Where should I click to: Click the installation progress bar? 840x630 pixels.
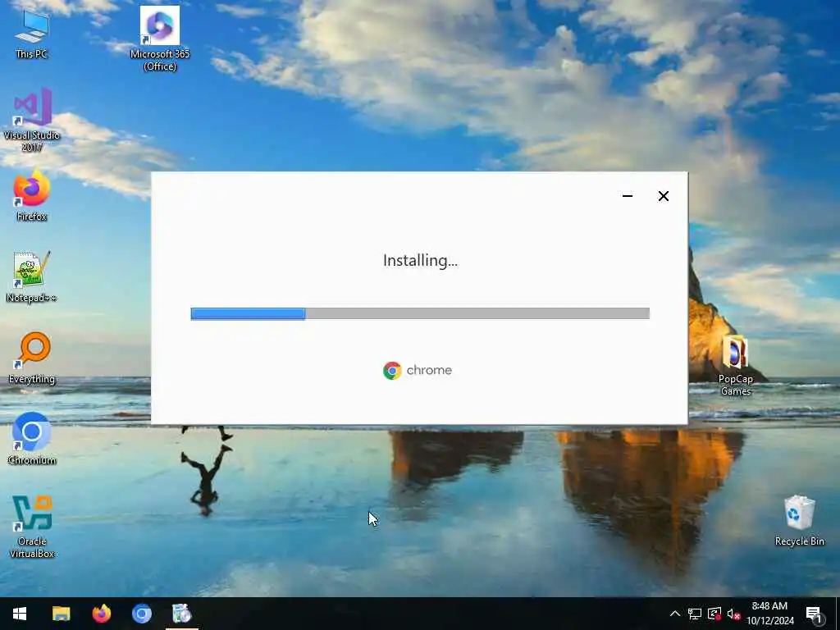point(420,313)
